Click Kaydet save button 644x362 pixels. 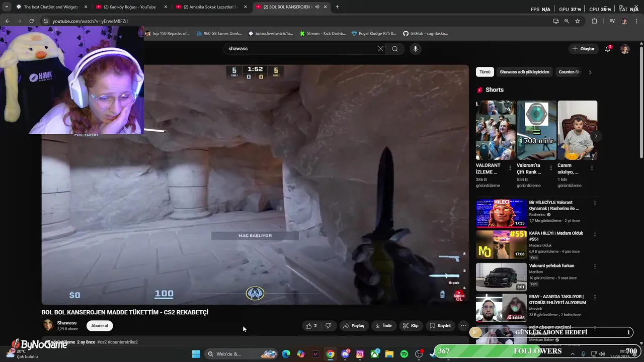tap(440, 326)
